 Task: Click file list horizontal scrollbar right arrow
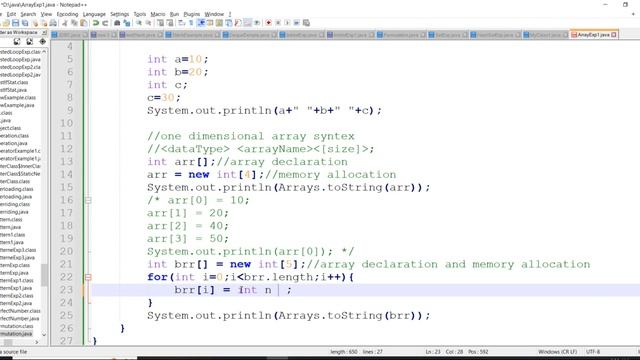[37, 342]
